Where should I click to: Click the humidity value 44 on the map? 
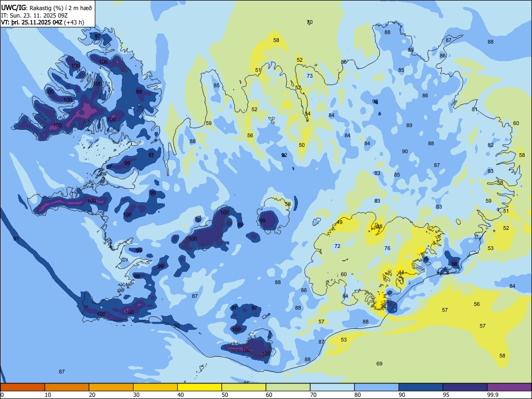point(401,272)
